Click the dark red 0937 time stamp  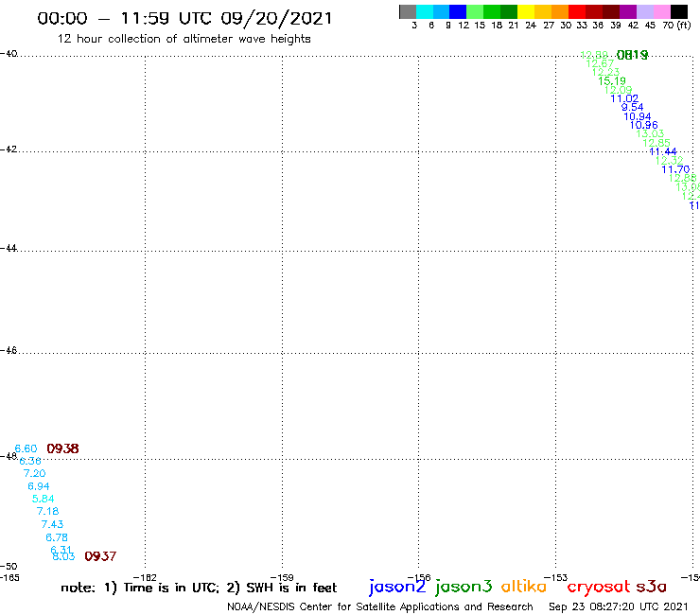(100, 556)
